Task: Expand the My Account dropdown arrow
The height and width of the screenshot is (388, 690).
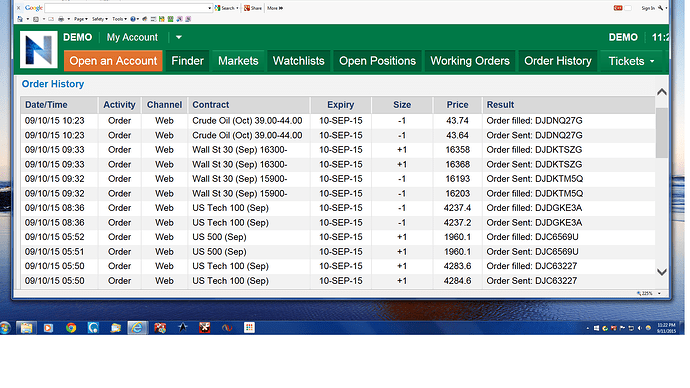Action: (179, 37)
